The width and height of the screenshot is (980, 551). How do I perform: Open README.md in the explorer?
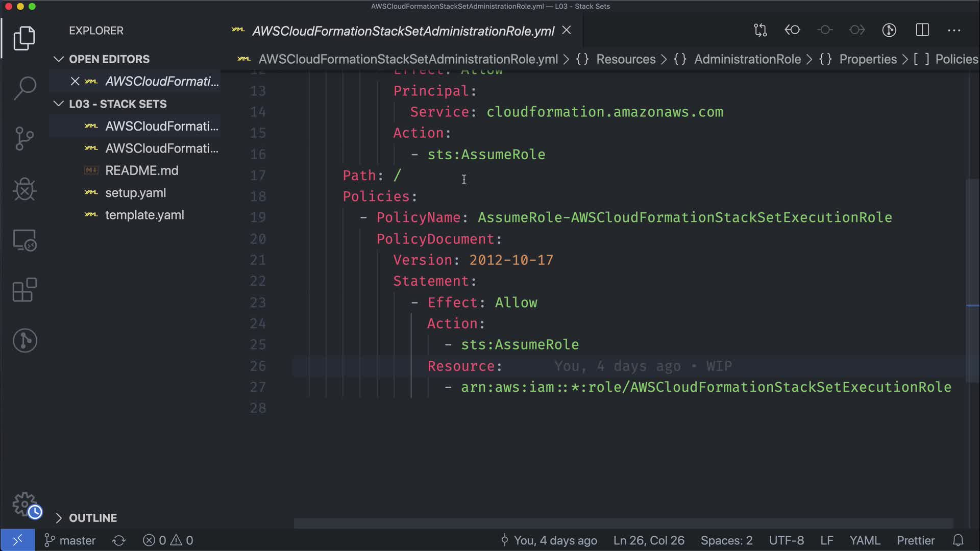pyautogui.click(x=141, y=170)
